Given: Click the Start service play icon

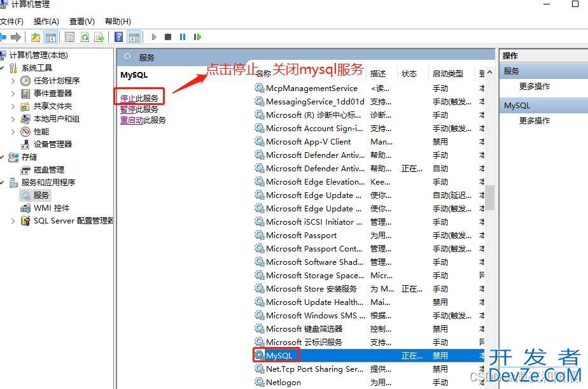Looking at the screenshot, I should pos(154,37).
